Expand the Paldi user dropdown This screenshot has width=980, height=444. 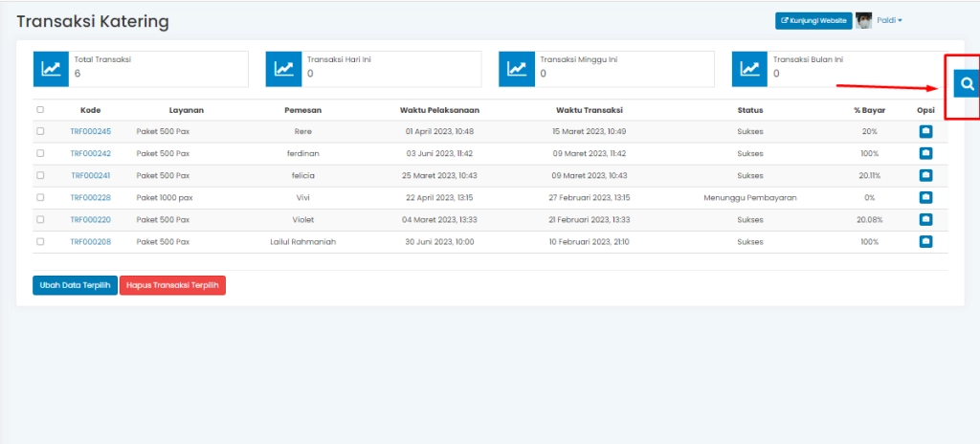(889, 20)
